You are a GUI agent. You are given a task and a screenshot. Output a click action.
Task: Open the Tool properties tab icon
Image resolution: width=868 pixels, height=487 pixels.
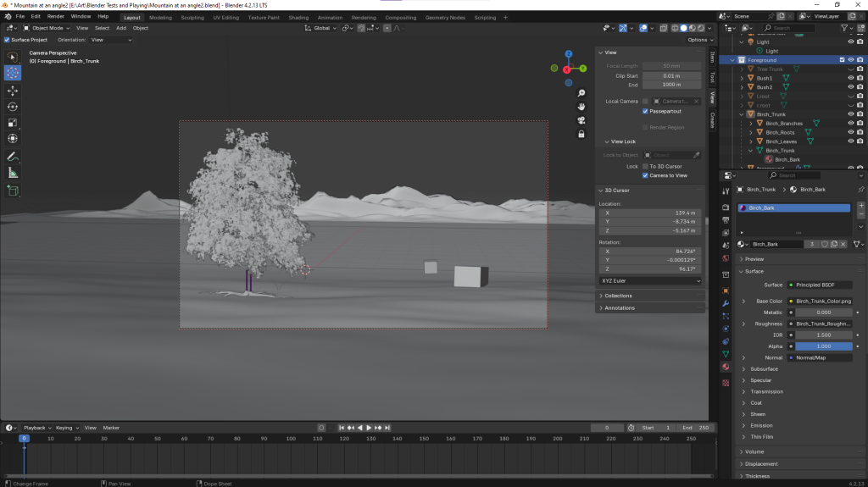pyautogui.click(x=726, y=191)
